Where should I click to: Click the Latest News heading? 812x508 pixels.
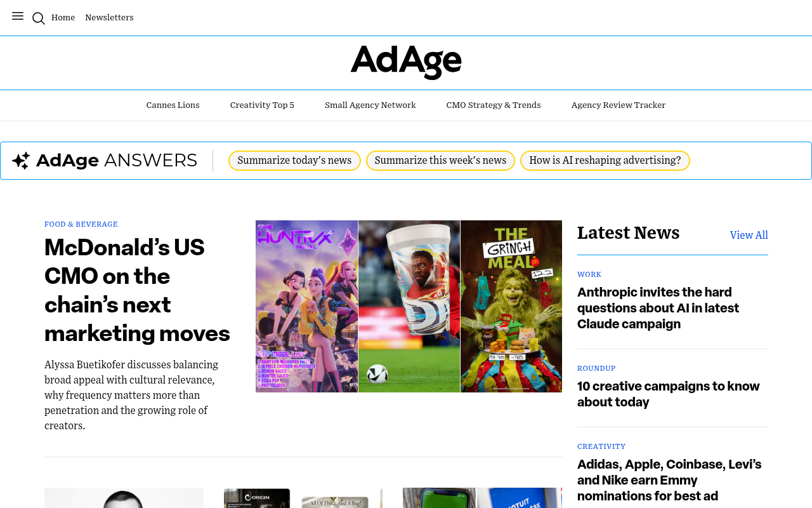click(x=628, y=233)
